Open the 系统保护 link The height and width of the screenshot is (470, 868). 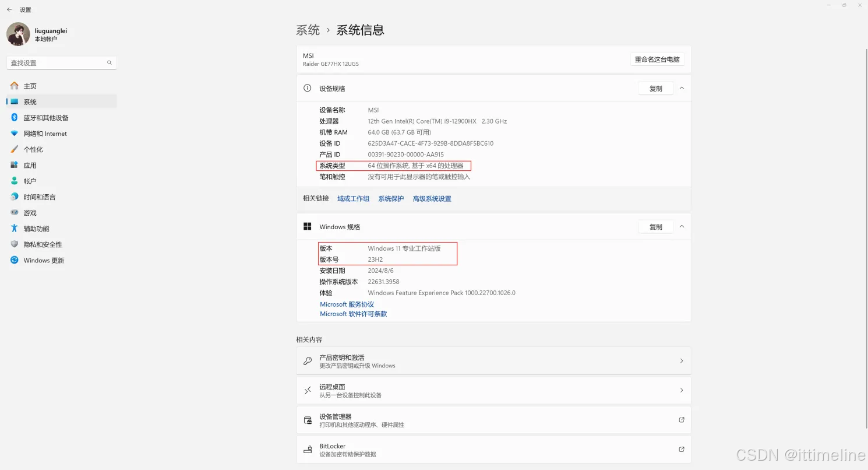click(x=391, y=199)
